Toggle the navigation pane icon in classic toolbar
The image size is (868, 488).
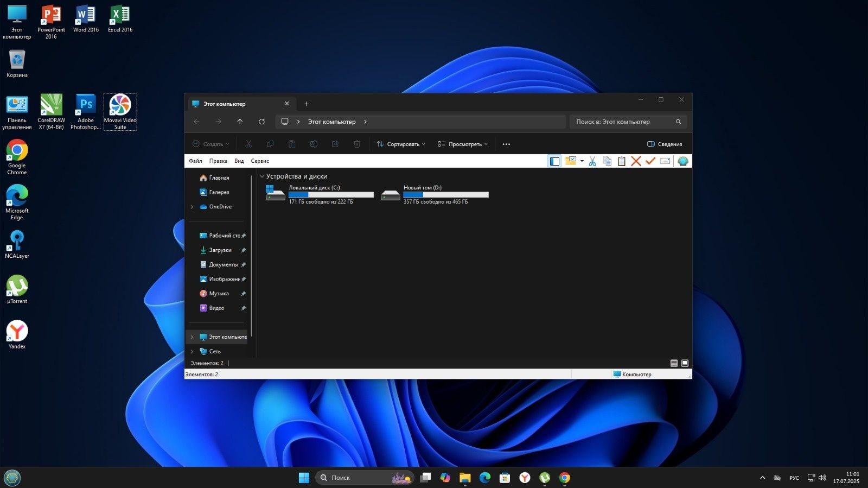(x=554, y=161)
